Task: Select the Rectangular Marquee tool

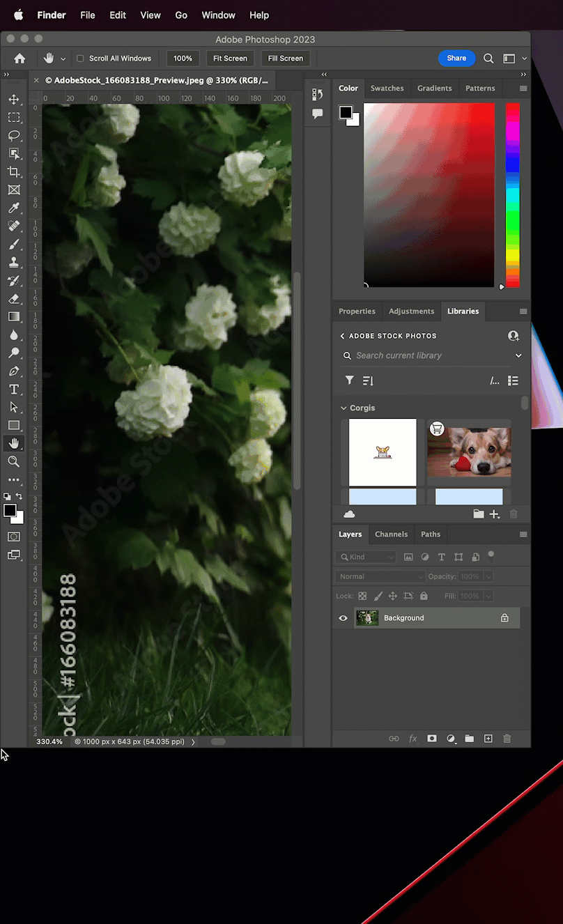Action: coord(14,118)
